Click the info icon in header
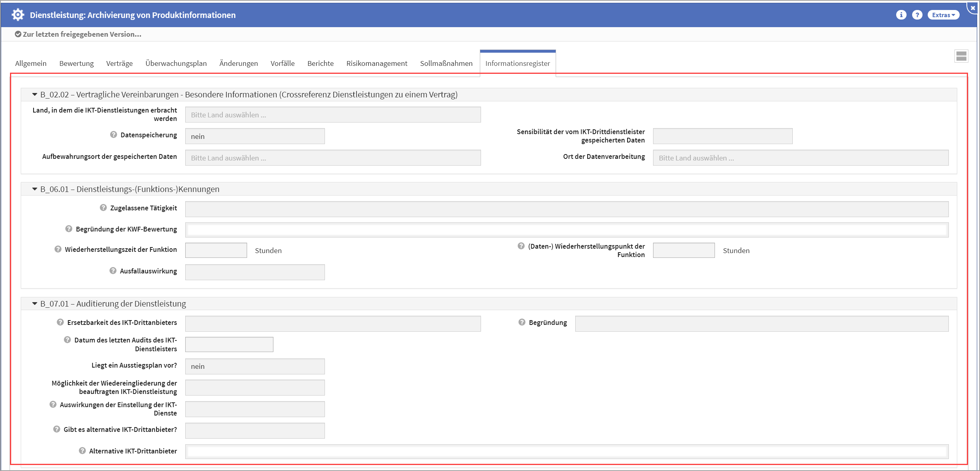 [x=901, y=15]
